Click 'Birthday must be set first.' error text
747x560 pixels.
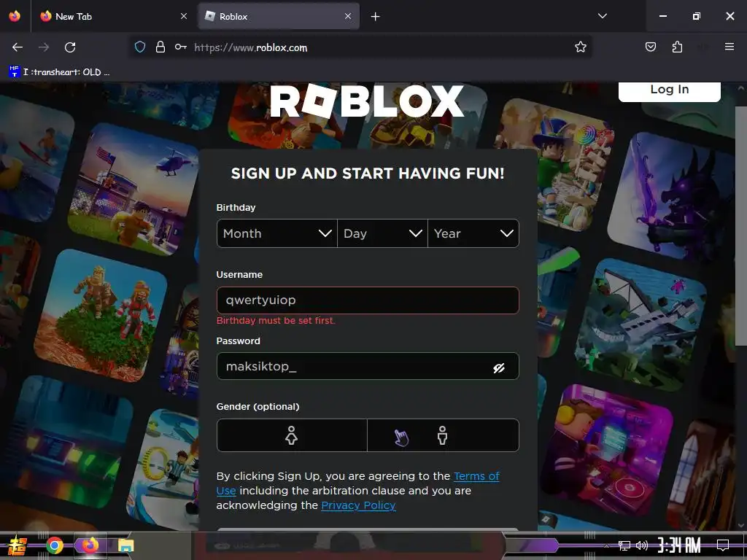[x=276, y=321]
